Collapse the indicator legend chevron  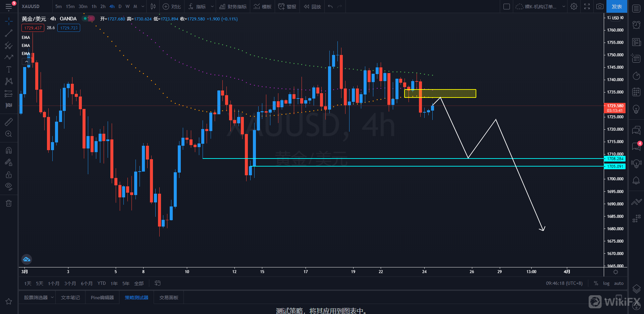[26, 61]
